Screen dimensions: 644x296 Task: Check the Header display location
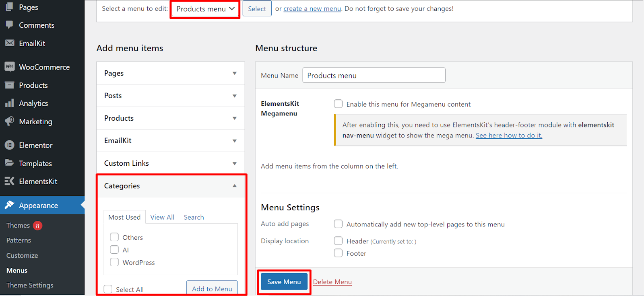pyautogui.click(x=338, y=241)
